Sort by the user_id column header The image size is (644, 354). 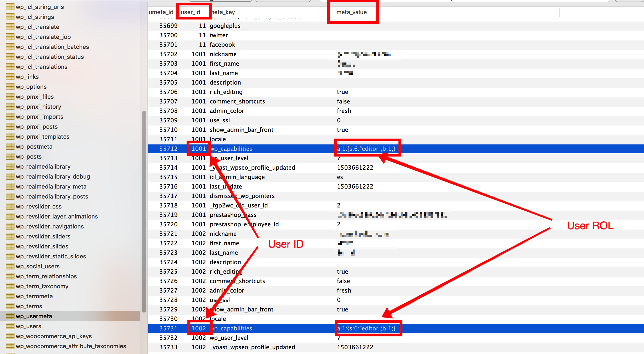coord(191,12)
